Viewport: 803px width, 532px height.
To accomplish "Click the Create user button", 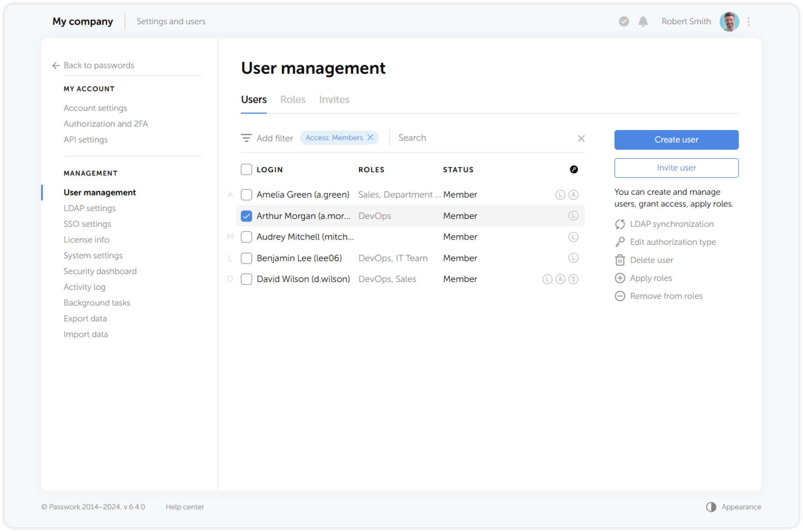I will (x=676, y=140).
